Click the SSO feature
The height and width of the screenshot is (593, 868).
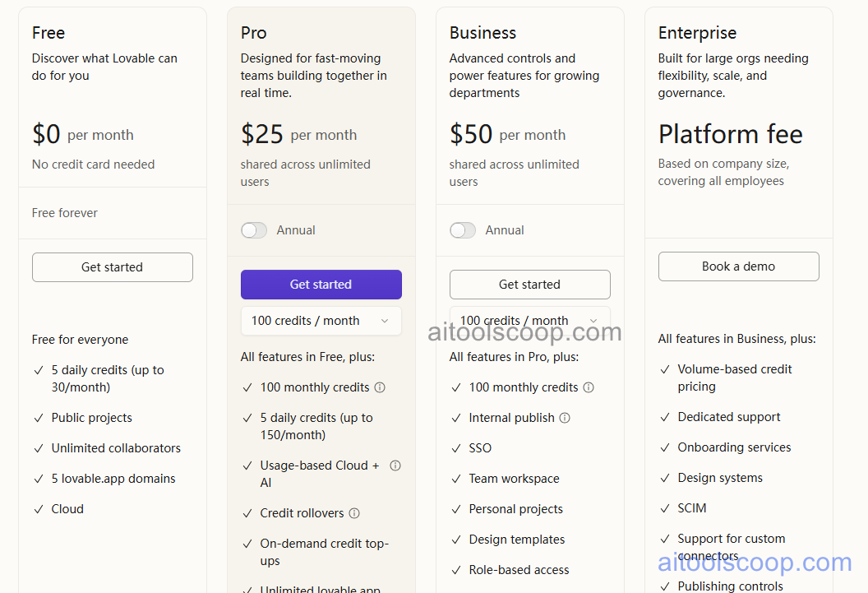pyautogui.click(x=480, y=448)
